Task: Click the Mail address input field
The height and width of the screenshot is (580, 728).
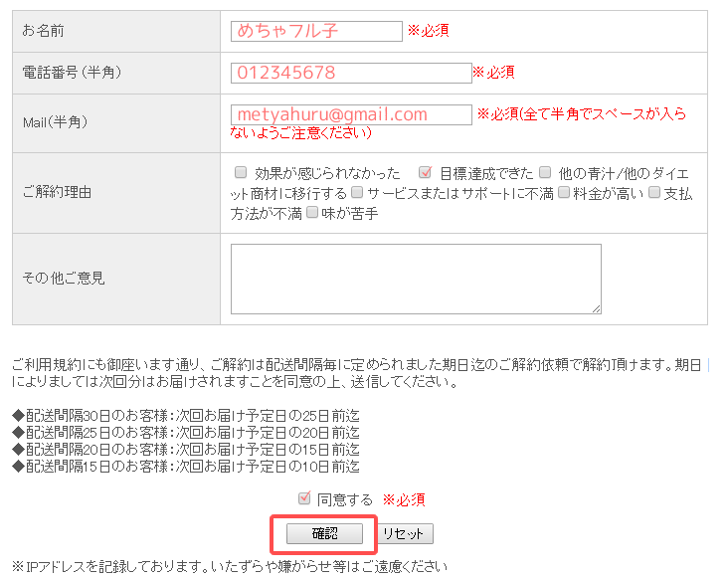Action: [x=351, y=114]
